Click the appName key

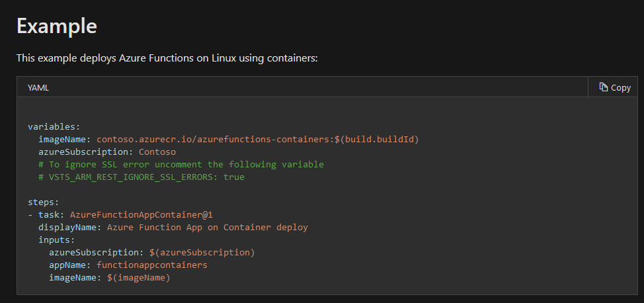pos(70,265)
